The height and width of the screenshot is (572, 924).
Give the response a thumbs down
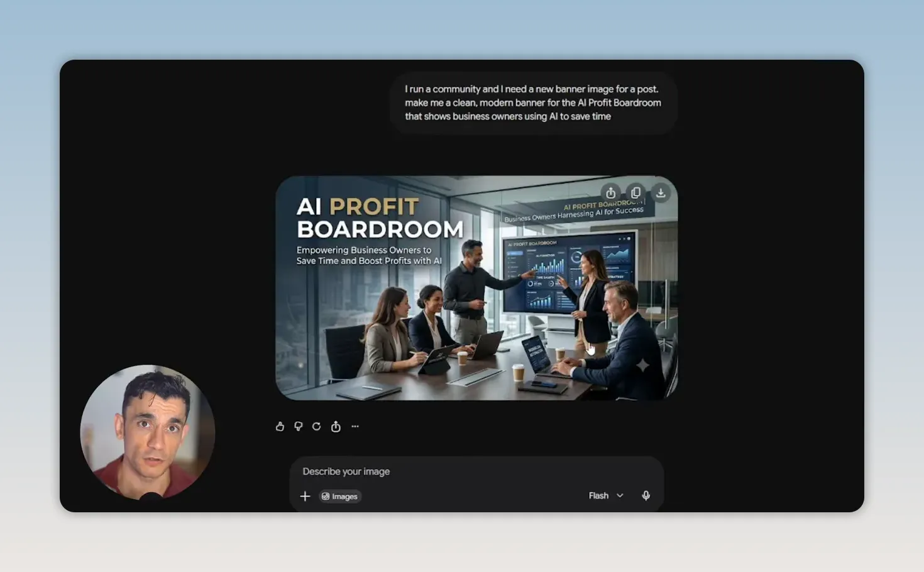pos(299,426)
